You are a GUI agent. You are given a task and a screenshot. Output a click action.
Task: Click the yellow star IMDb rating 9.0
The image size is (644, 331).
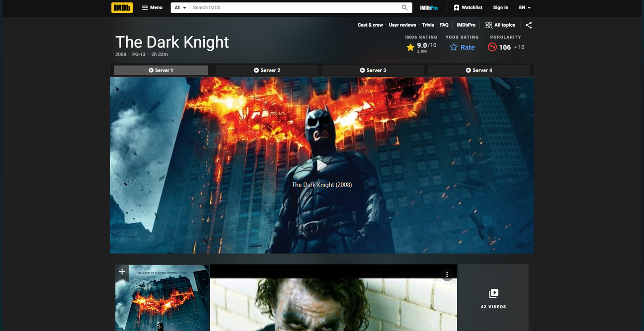421,47
